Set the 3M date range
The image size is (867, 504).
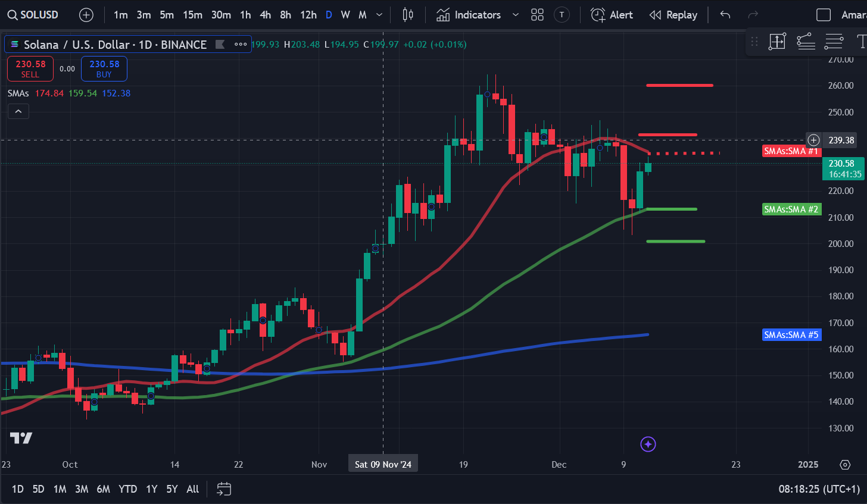point(82,489)
